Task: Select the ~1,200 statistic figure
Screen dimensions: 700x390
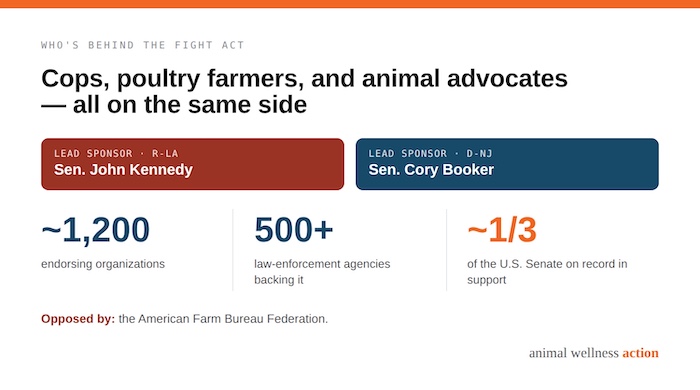Action: coord(96,230)
